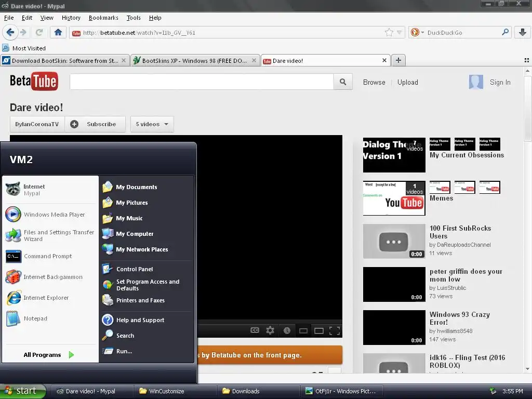Open the History menu
Screen dimensions: 532x399
(x=71, y=18)
